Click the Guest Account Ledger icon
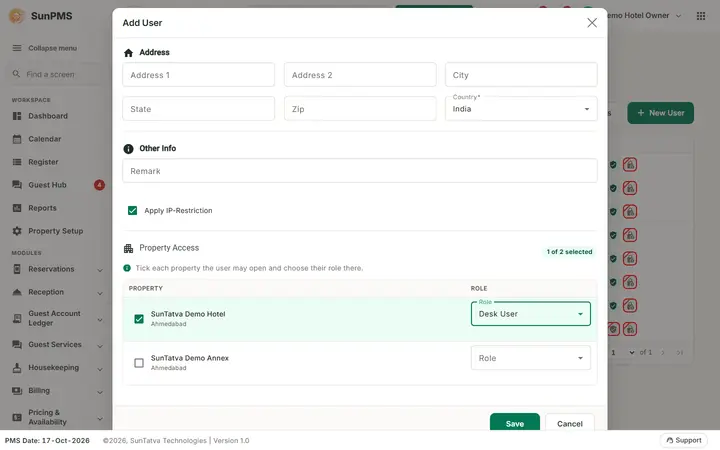This screenshot has height=450, width=720. 17,318
